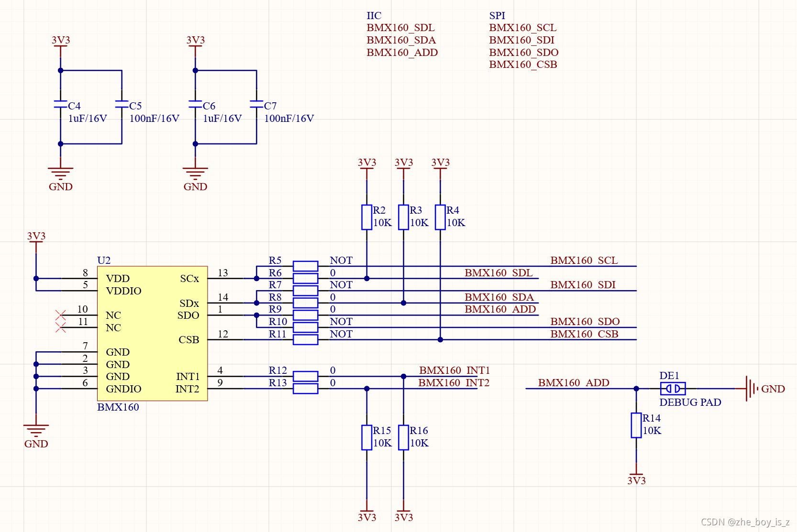
Task: Select resistor R4 symbol
Action: pyautogui.click(x=440, y=217)
